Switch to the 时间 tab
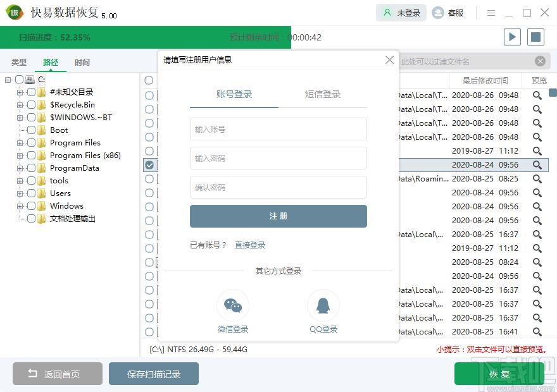Viewport: 557px width, 392px height. [x=82, y=63]
